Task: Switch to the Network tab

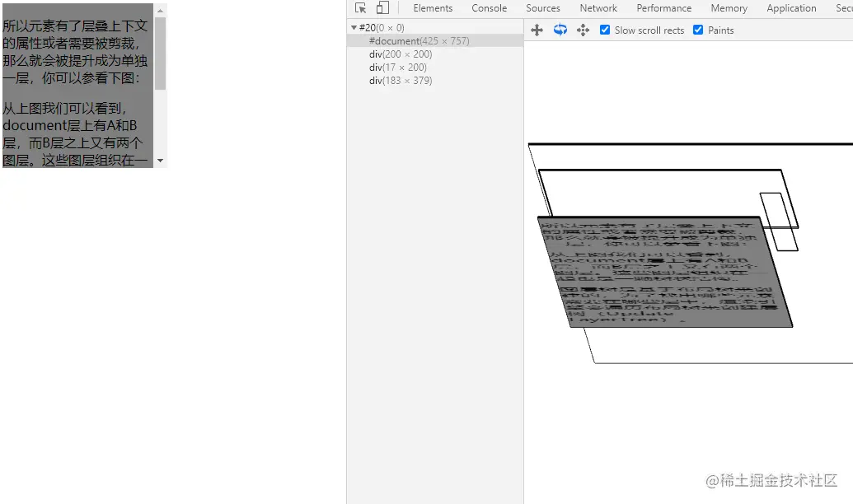Action: (x=598, y=8)
